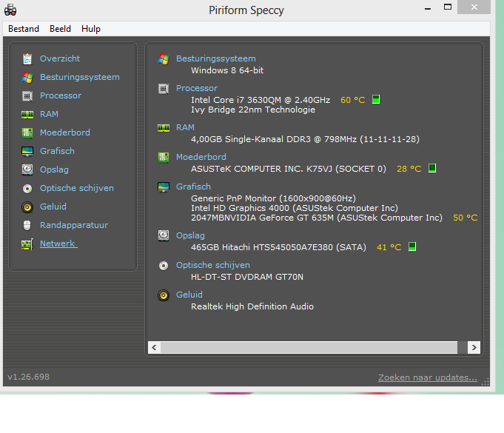Screen dimensions: 504x433
Task: Click the green disk temperature indicator at 41 °C
Action: click(x=412, y=246)
